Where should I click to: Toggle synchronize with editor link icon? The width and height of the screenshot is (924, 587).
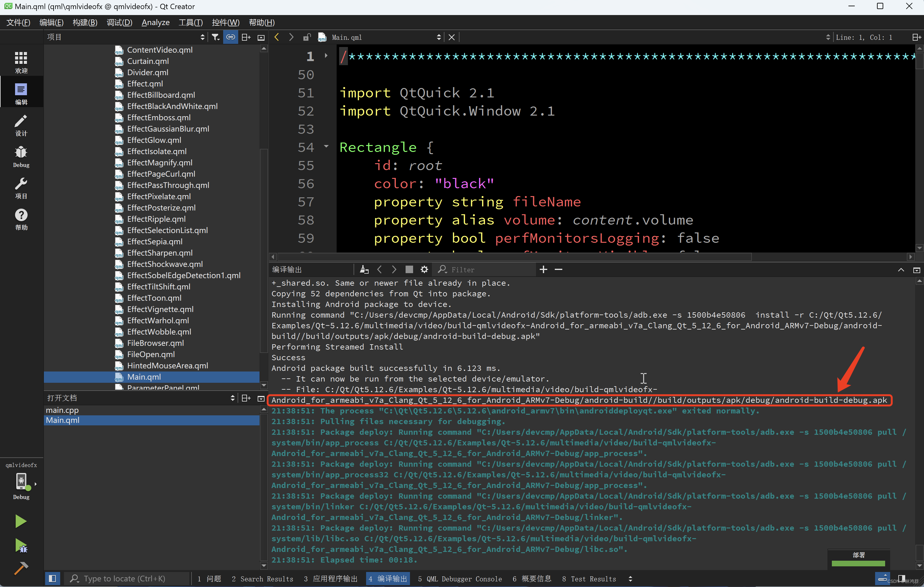click(x=231, y=37)
